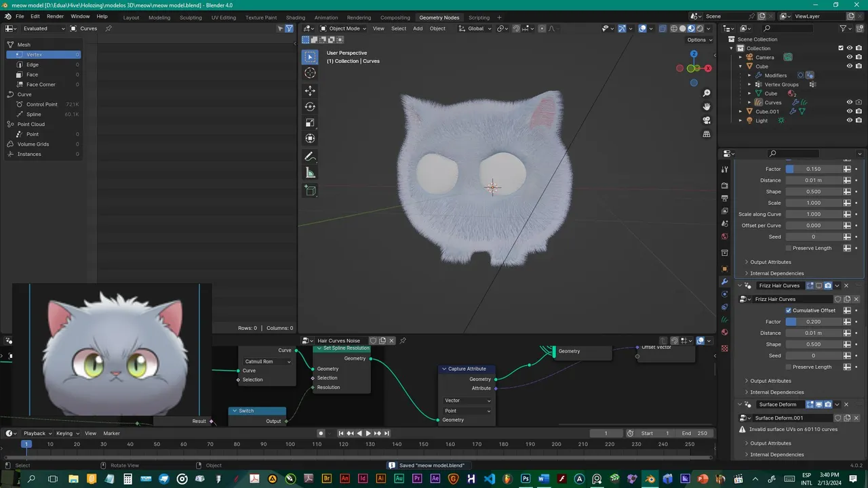Toggle gizmo visibility in viewport header
Screen dimensions: 868x488
coord(621,28)
